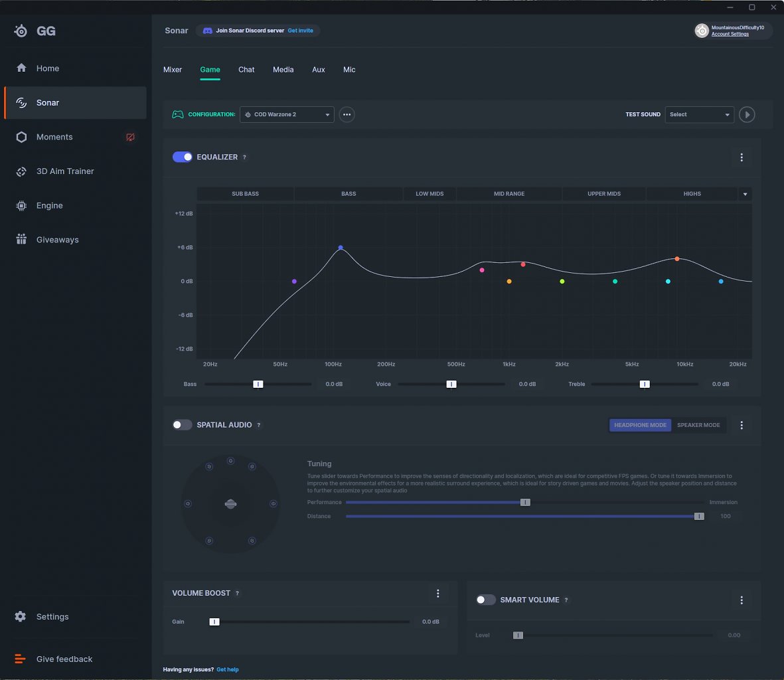This screenshot has height=680, width=784.
Task: Switch to the Aux tab
Action: pyautogui.click(x=319, y=70)
